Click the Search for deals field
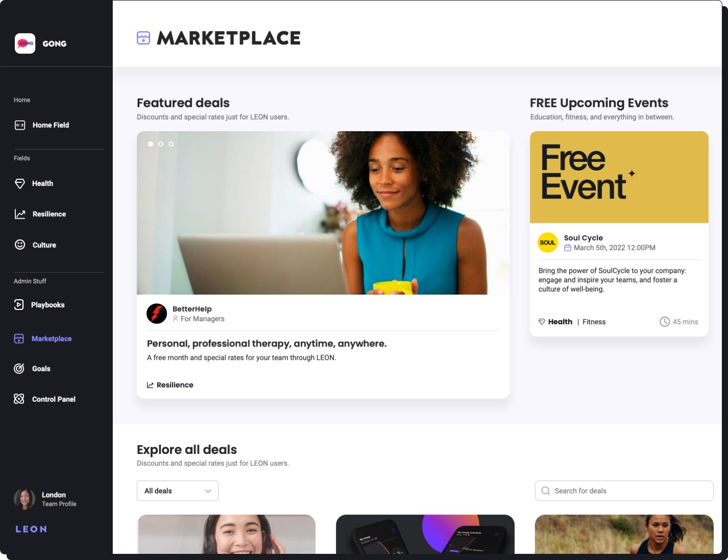This screenshot has height=560, width=728. click(x=624, y=491)
